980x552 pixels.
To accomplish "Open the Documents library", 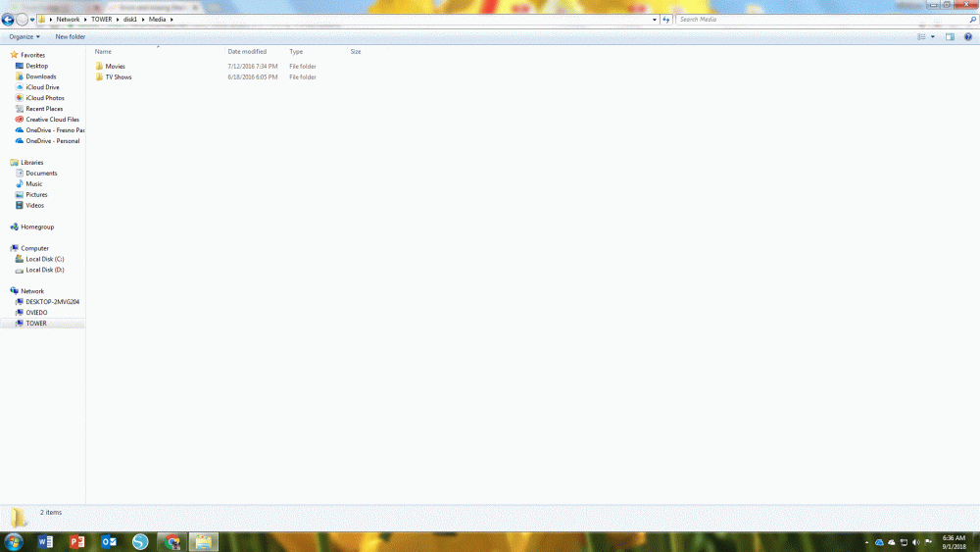I will pyautogui.click(x=41, y=174).
